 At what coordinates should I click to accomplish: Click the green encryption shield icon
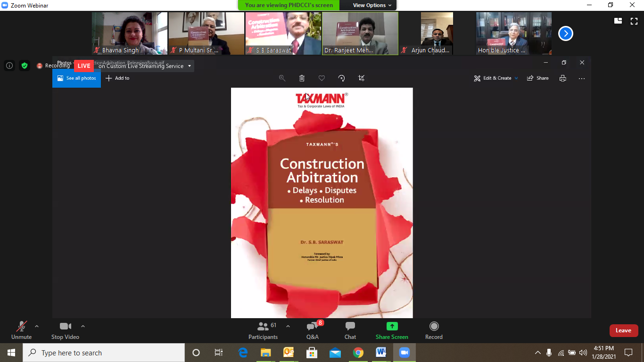25,66
